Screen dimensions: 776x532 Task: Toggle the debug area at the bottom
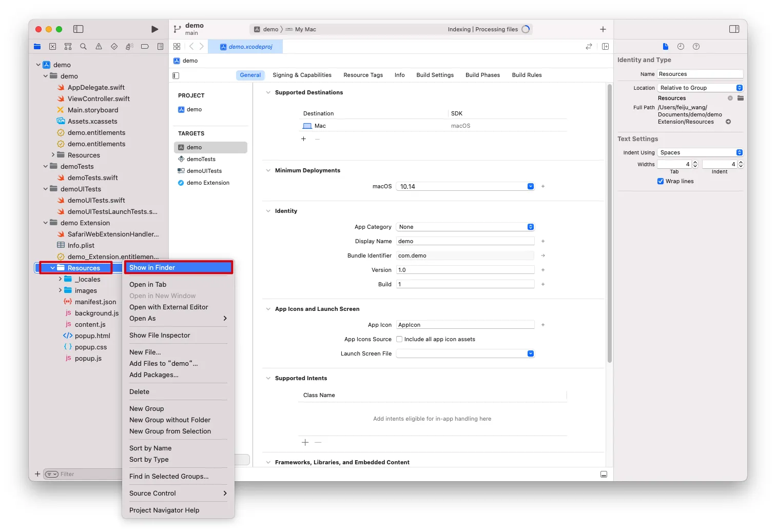coord(604,475)
